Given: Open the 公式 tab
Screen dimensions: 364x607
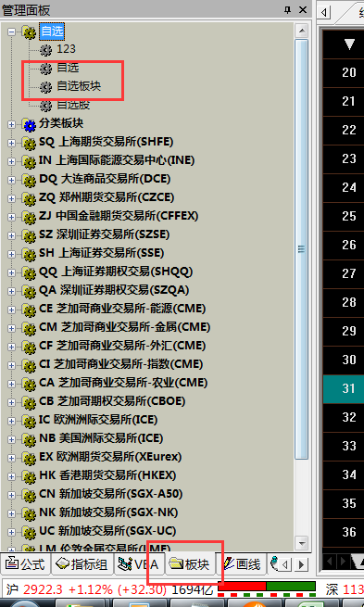Looking at the screenshot, I should [26, 564].
